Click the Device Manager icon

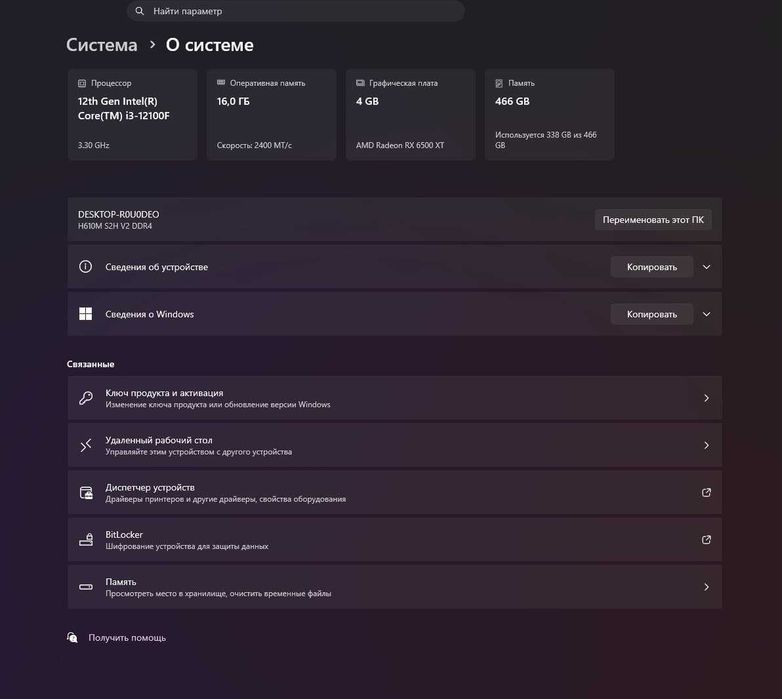[x=86, y=493]
